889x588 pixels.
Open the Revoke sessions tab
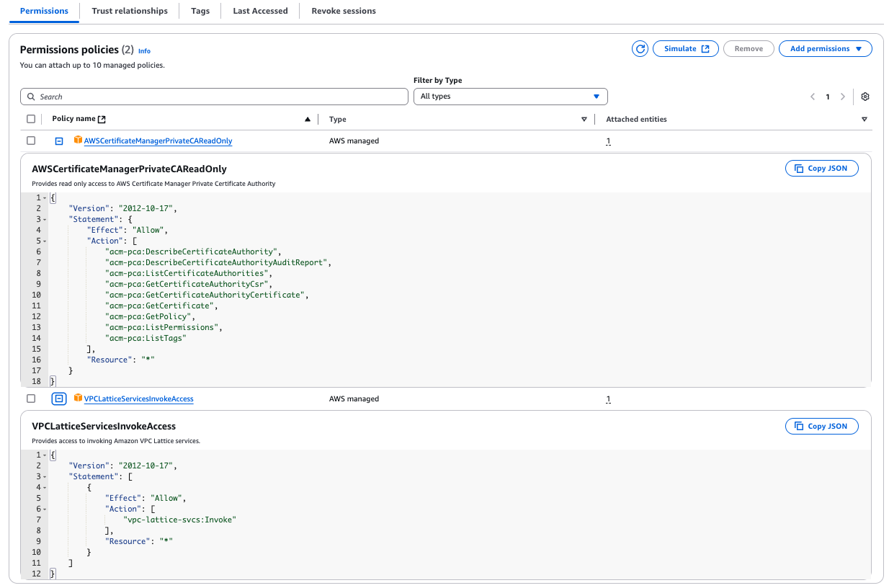pos(344,11)
